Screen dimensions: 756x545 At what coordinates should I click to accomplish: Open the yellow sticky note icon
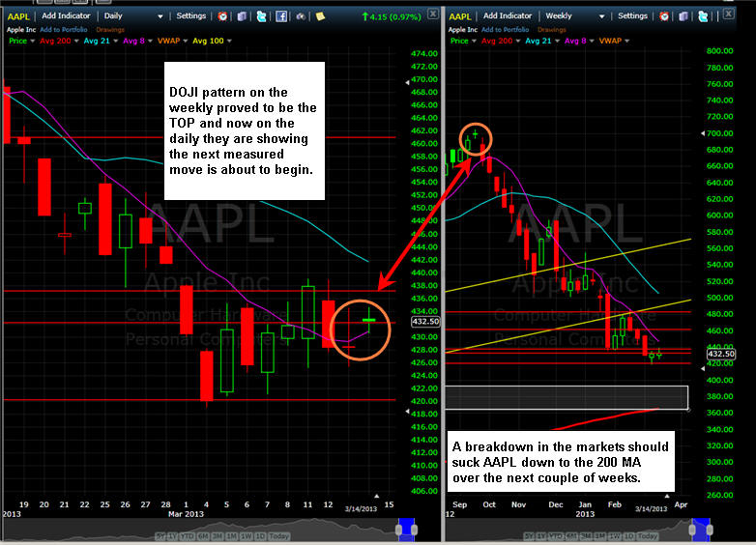coord(320,16)
